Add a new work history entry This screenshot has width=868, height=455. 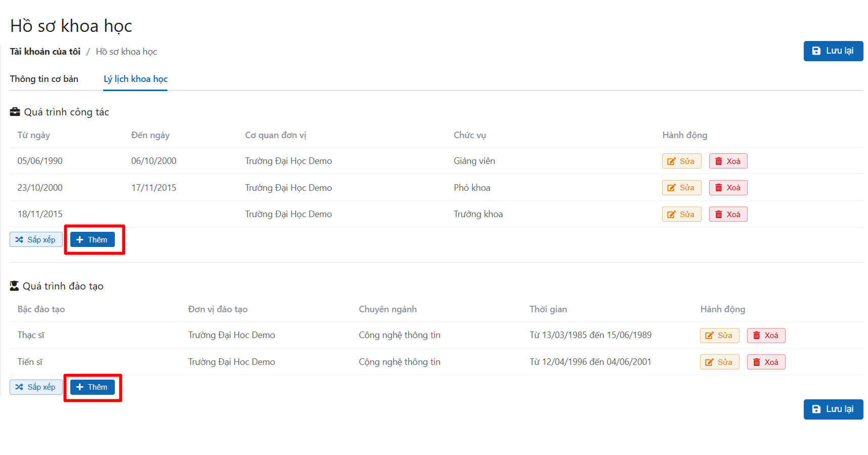point(92,239)
